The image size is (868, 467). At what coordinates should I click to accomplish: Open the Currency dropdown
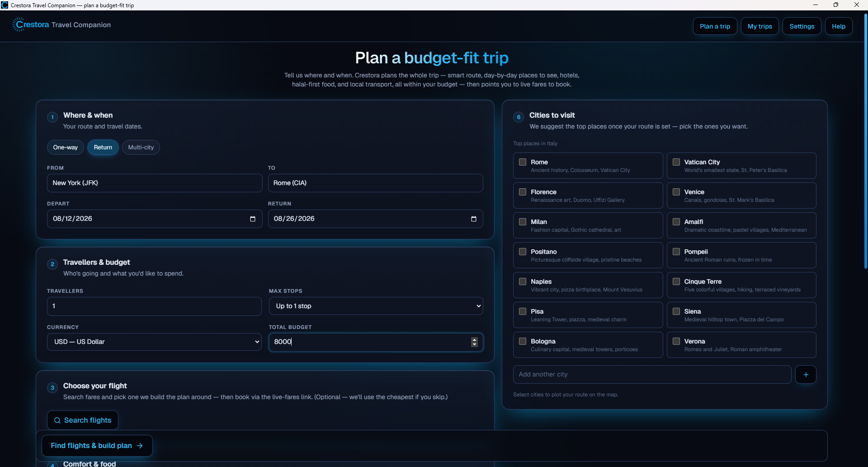tap(154, 342)
